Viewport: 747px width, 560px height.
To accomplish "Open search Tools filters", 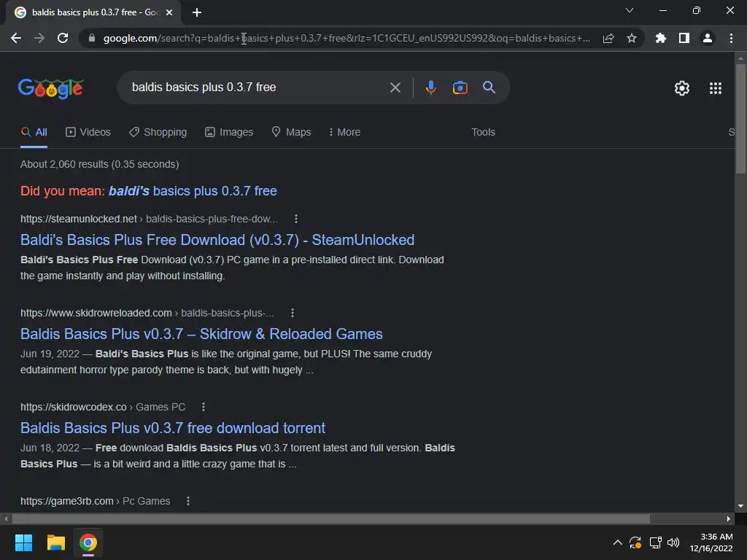I will (x=483, y=132).
